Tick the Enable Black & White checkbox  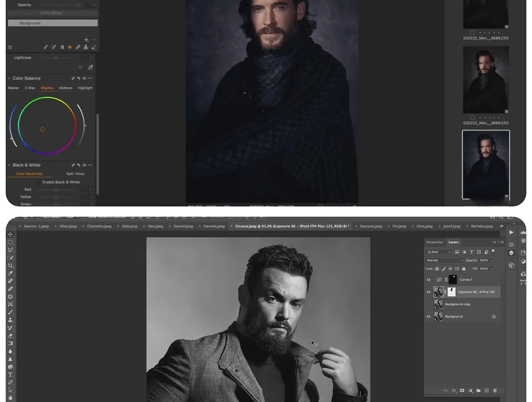pyautogui.click(x=38, y=182)
